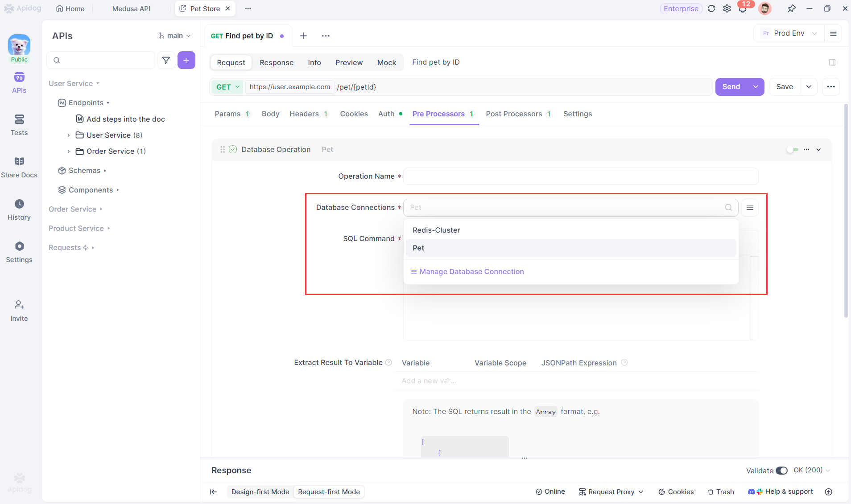Click Manage Database Connection link
This screenshot has width=851, height=504.
pyautogui.click(x=467, y=272)
